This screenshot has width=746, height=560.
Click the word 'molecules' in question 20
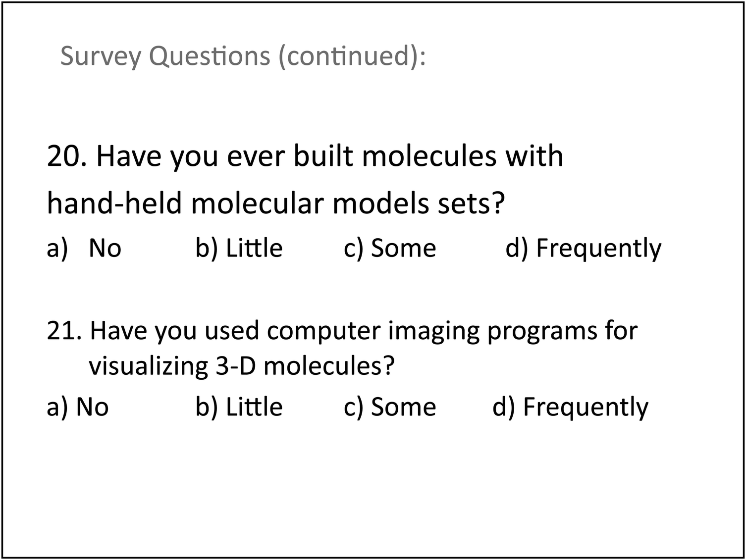click(x=429, y=156)
